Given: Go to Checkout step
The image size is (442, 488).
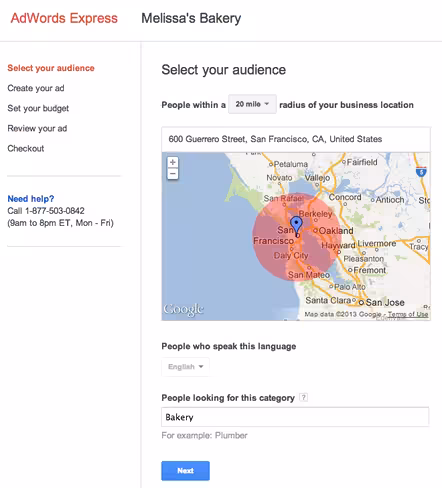Looking at the screenshot, I should (26, 149).
